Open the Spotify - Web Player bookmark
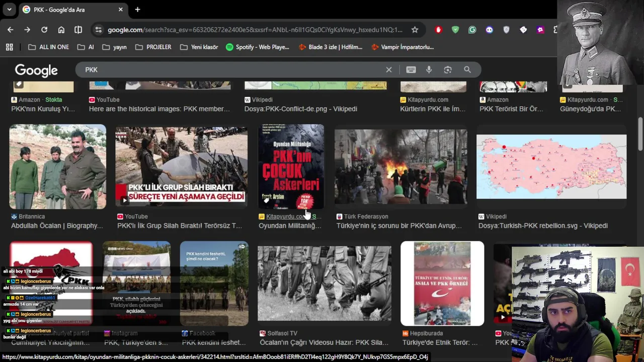644x362 pixels. coord(258,47)
